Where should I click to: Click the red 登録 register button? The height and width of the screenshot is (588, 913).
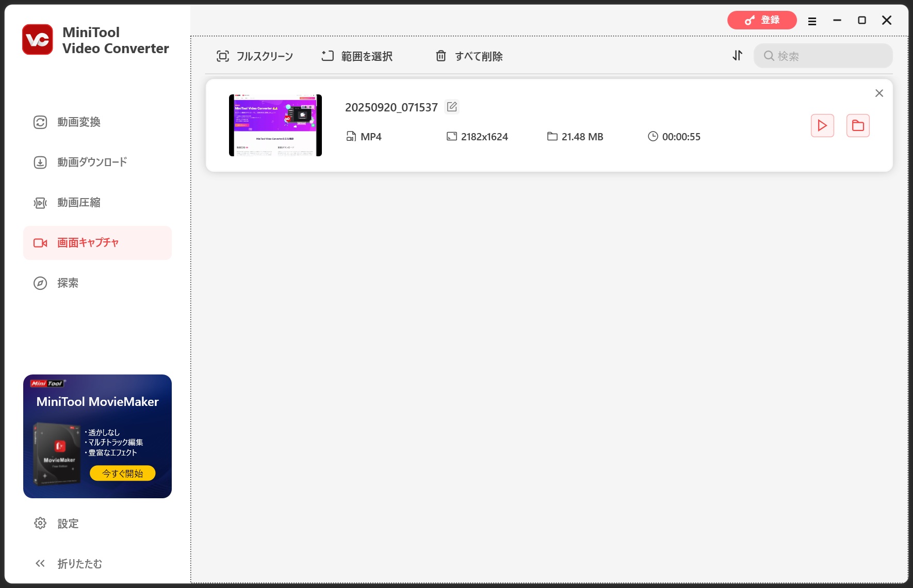coord(762,20)
